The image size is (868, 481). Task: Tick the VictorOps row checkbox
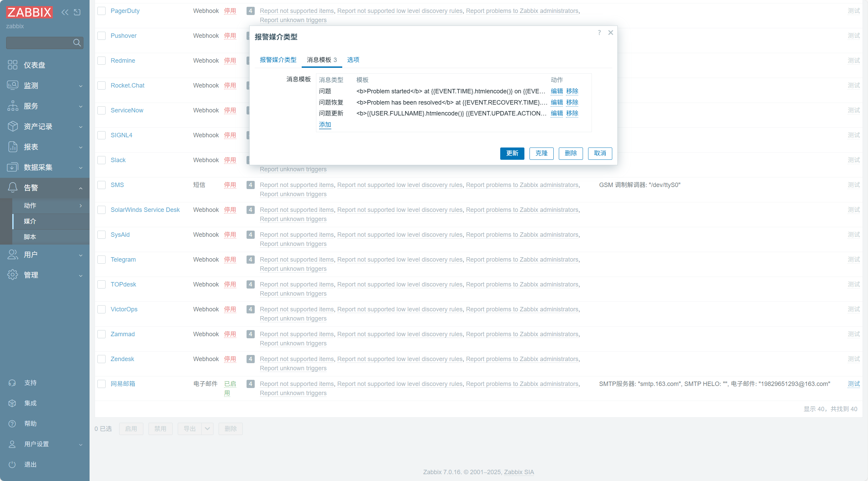tap(101, 309)
